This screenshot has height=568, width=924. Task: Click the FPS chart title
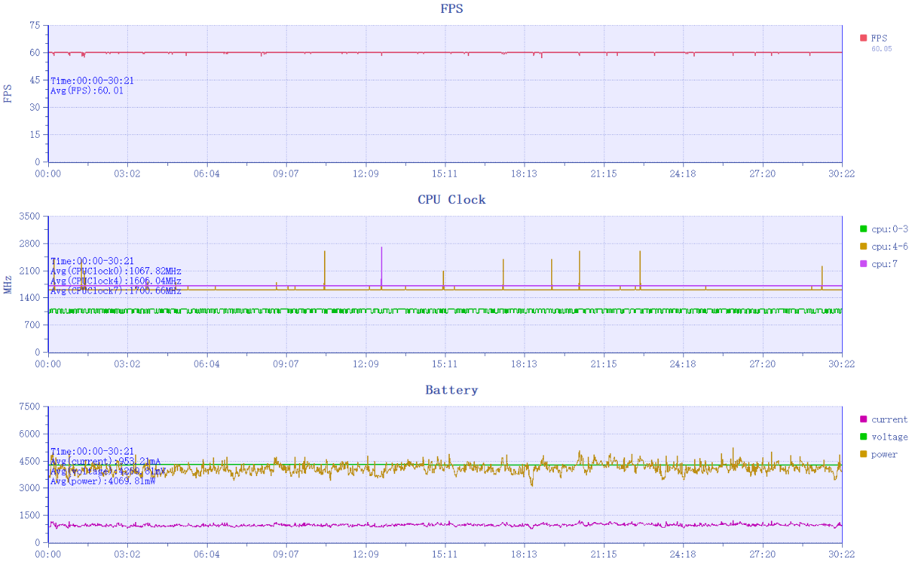click(x=451, y=9)
